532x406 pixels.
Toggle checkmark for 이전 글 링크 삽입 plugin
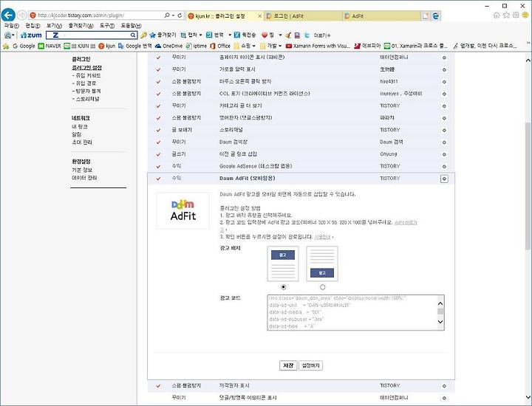158,154
